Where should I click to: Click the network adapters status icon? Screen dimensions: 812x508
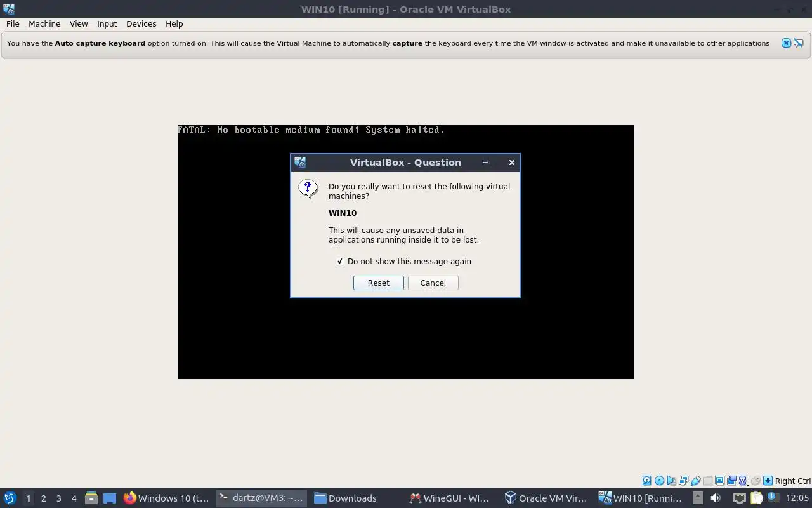point(683,481)
